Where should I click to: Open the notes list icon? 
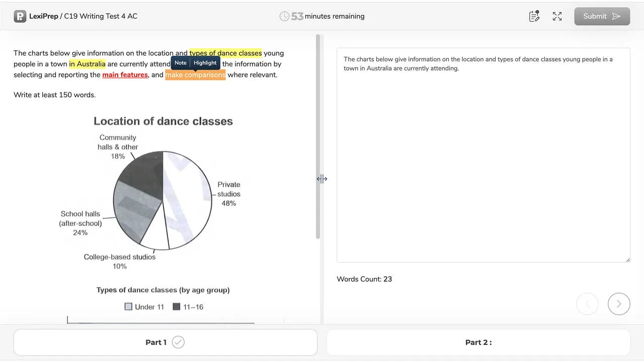[534, 16]
